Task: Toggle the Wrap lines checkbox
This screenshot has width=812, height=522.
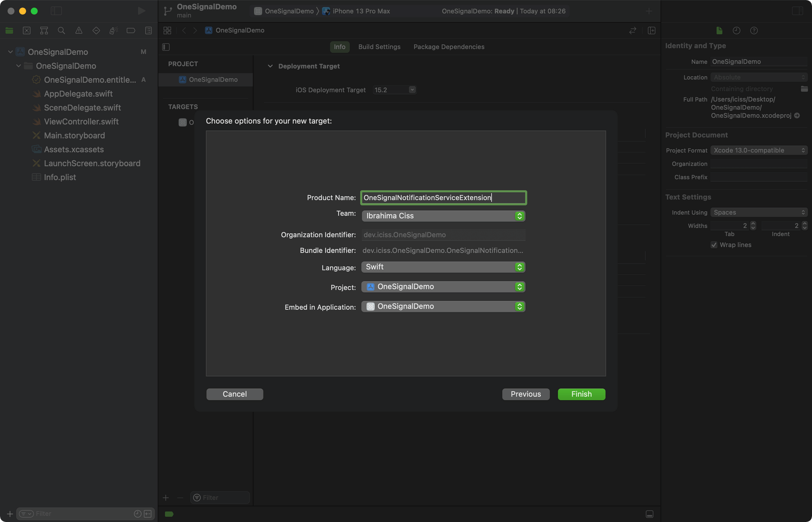Action: (x=714, y=245)
